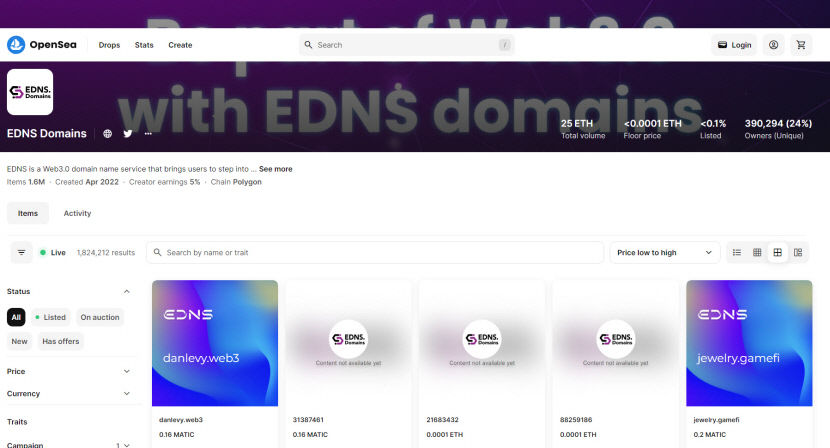Switch to list view icon
Image resolution: width=830 pixels, height=448 pixels.
pyautogui.click(x=737, y=253)
